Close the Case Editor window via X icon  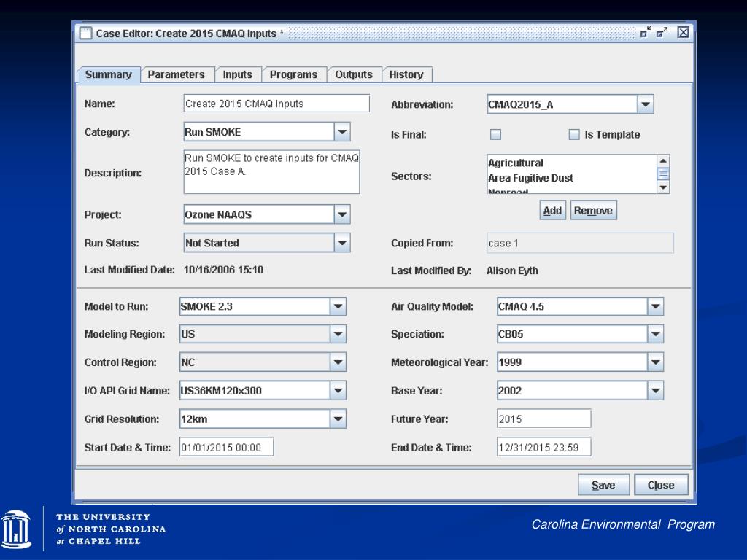pos(683,32)
